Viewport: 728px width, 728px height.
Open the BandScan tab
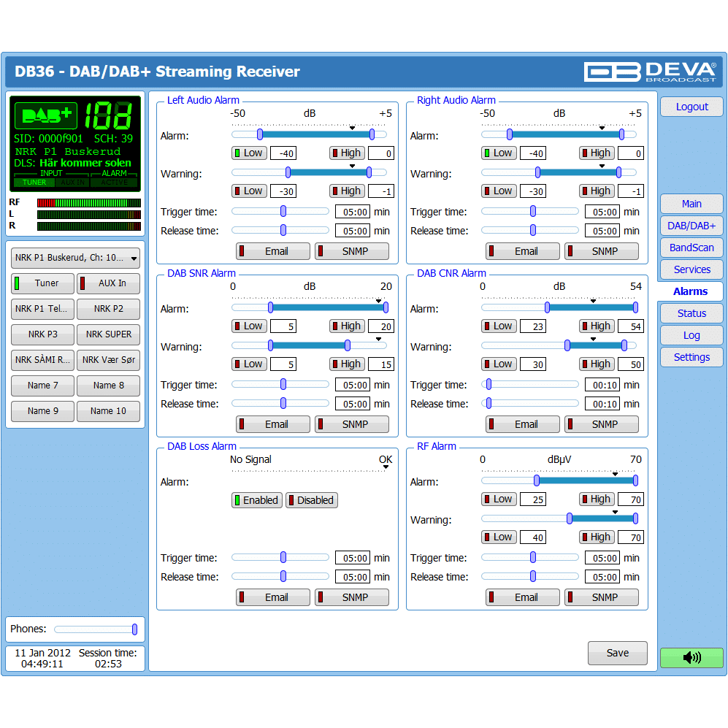tap(691, 248)
